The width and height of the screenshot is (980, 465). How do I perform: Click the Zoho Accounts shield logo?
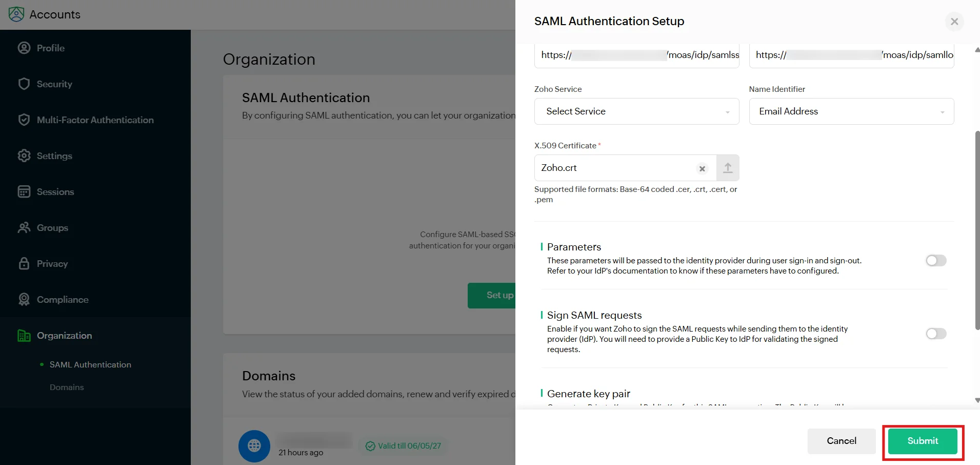(x=16, y=14)
